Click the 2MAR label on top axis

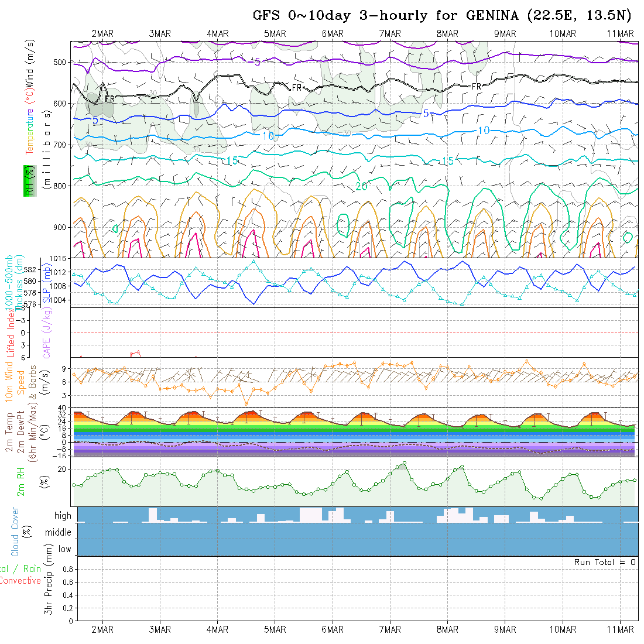tap(102, 34)
